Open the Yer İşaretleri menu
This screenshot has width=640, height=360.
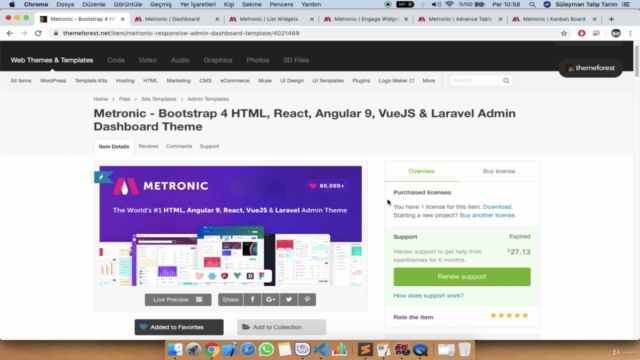[198, 4]
